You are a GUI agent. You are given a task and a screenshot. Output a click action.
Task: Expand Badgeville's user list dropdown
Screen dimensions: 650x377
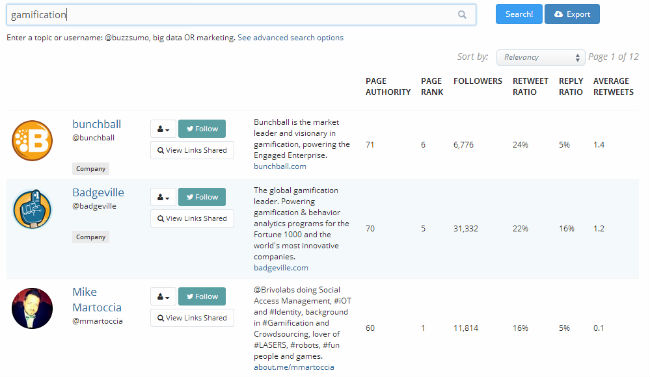click(x=163, y=197)
